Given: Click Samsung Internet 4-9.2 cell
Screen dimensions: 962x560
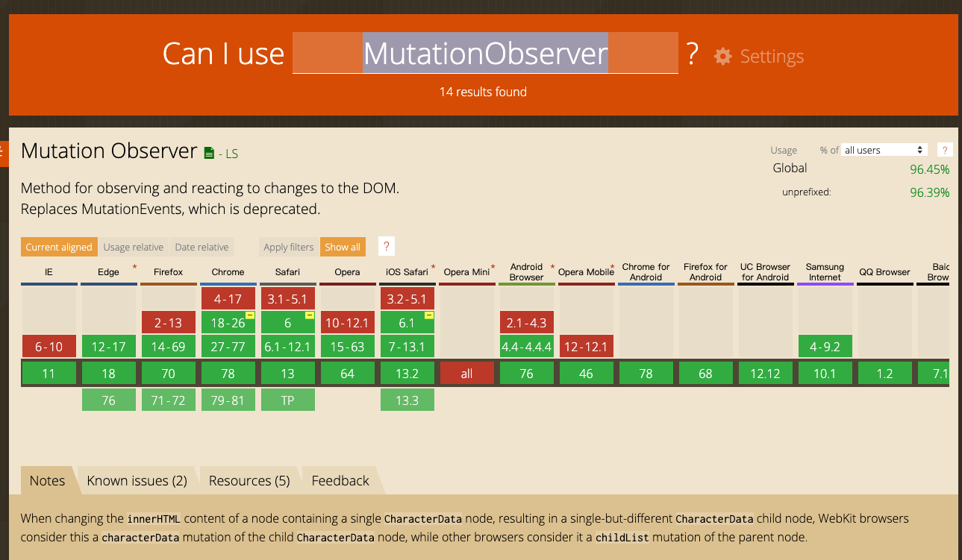Looking at the screenshot, I should coord(825,347).
